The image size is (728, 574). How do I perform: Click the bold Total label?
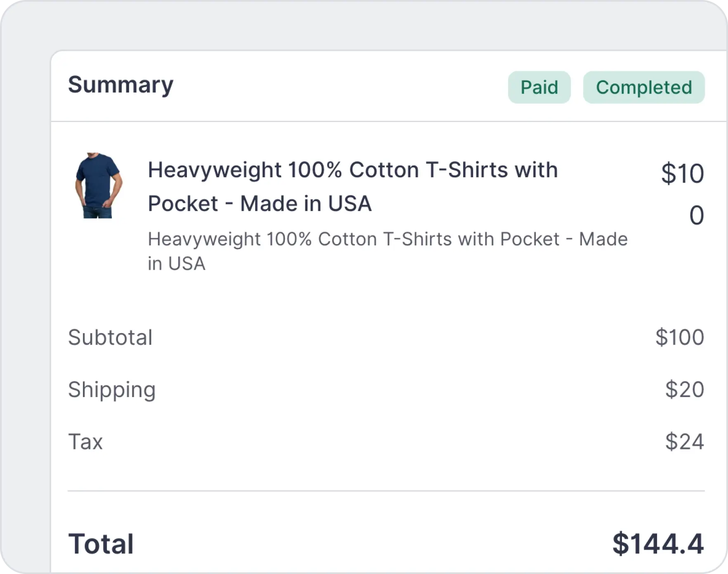tap(101, 544)
